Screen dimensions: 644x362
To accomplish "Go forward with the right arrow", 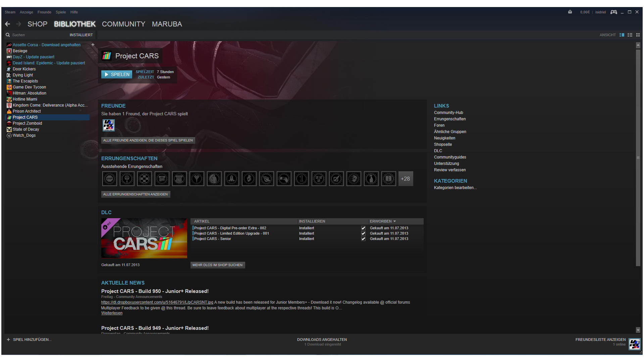I will (x=18, y=24).
